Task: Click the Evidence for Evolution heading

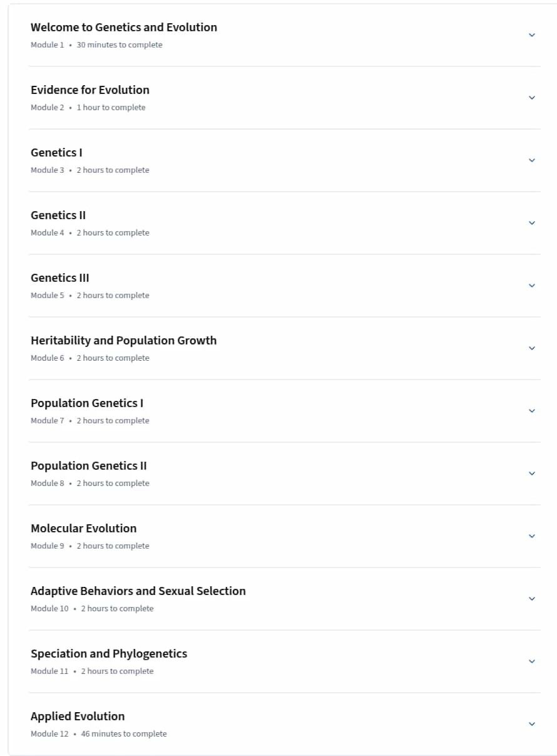Action: (x=90, y=90)
